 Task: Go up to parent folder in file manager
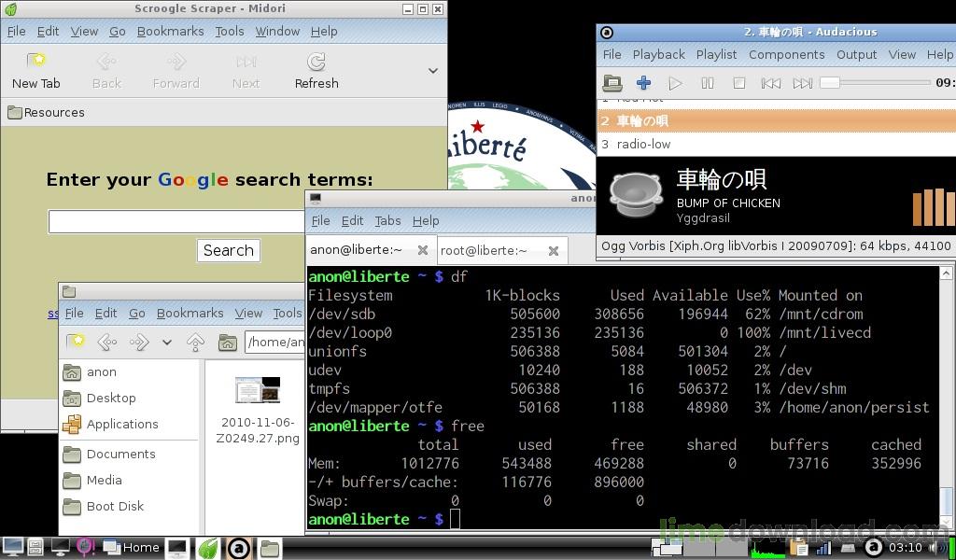(195, 343)
